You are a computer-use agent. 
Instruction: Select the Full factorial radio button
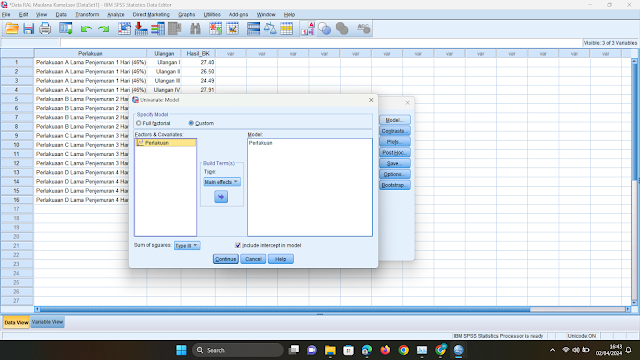(139, 123)
